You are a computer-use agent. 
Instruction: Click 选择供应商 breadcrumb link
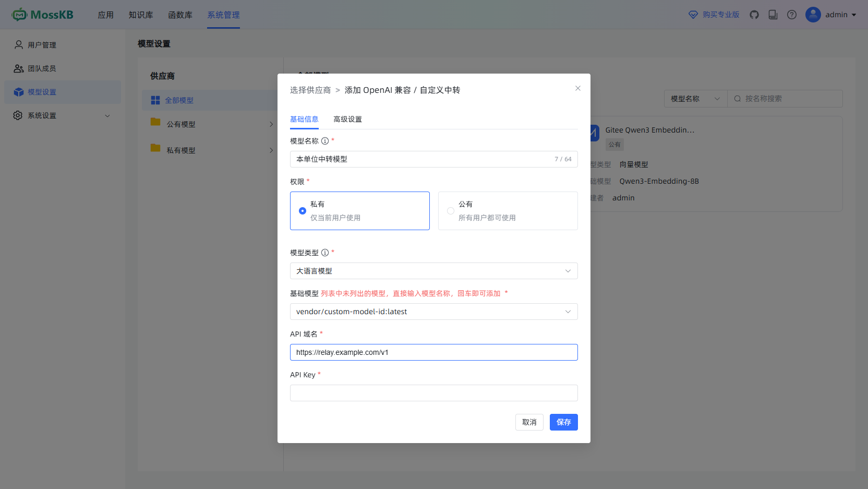[310, 90]
